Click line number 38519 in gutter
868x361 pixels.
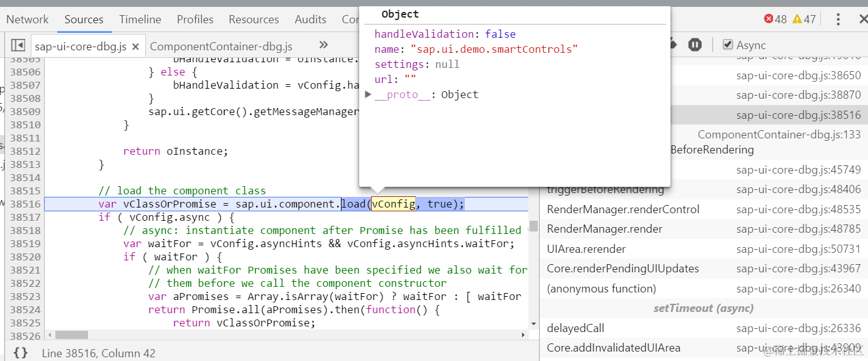[25, 243]
